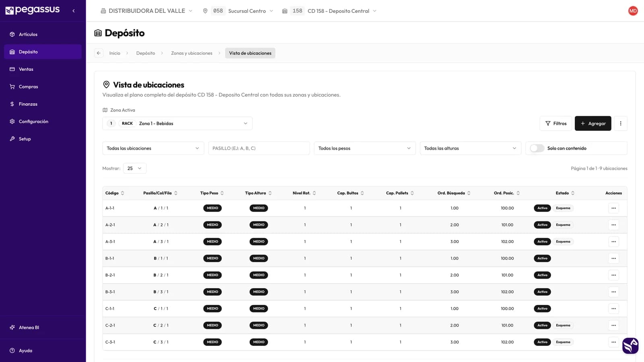Sort by Ord. Búsqueda column

[x=454, y=193]
